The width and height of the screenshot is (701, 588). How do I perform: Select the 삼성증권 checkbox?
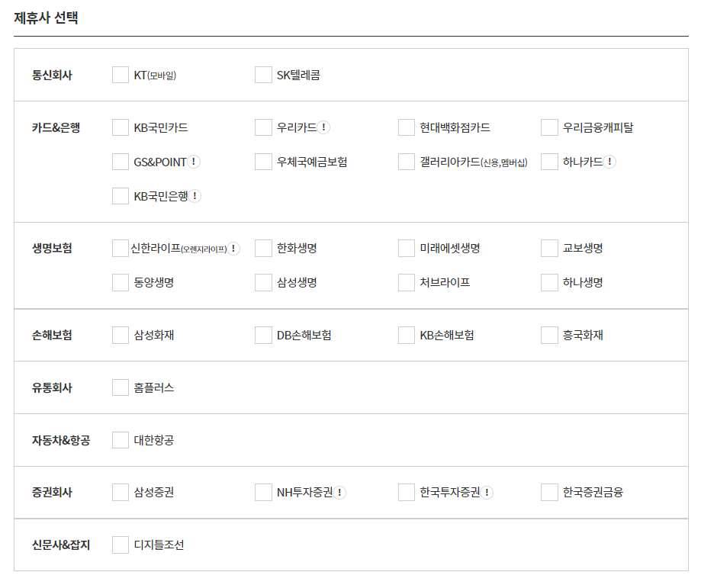[121, 493]
